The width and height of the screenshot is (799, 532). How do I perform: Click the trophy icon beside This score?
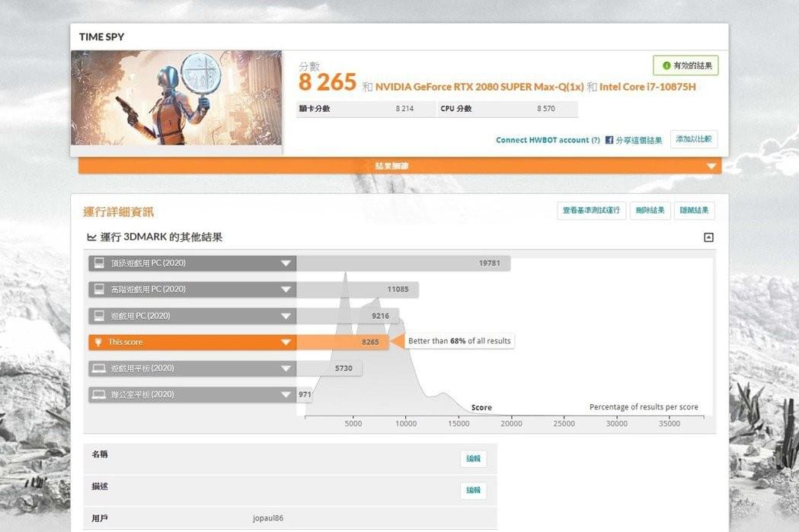[x=99, y=342]
